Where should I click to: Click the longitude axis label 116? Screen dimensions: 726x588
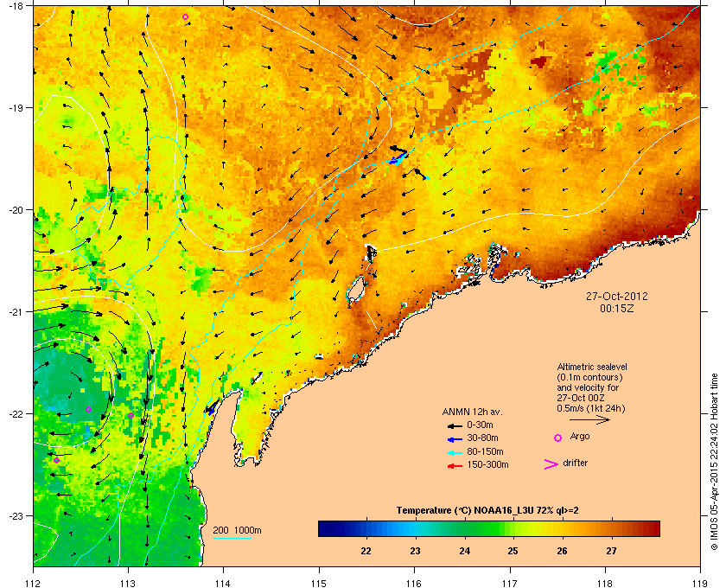[x=414, y=583]
